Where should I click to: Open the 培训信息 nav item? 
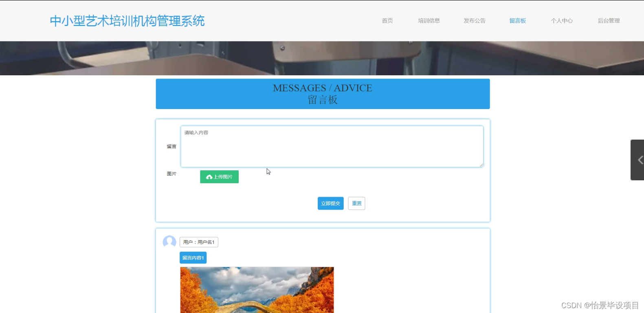click(x=429, y=21)
